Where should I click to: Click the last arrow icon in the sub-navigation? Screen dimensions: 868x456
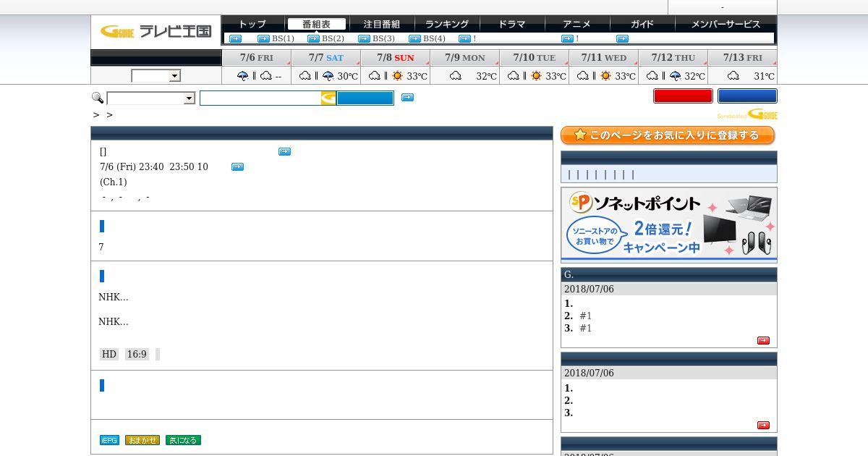[x=622, y=38]
